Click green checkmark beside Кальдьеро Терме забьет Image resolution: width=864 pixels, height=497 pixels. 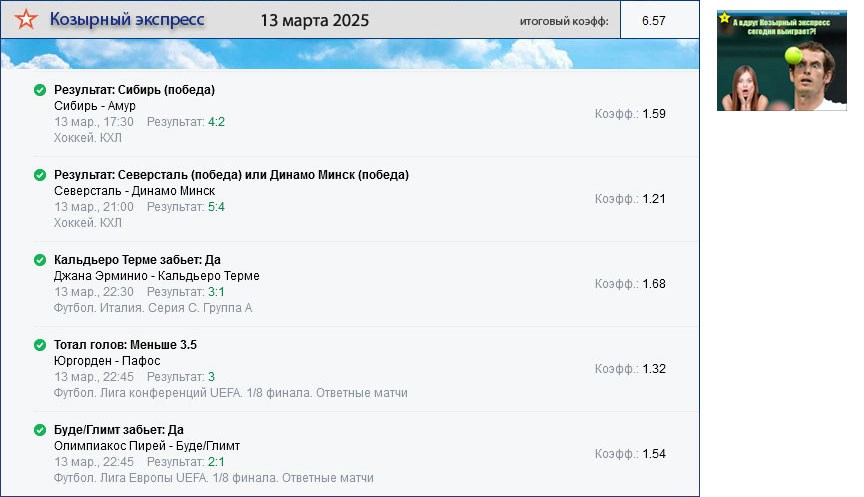[x=40, y=260]
